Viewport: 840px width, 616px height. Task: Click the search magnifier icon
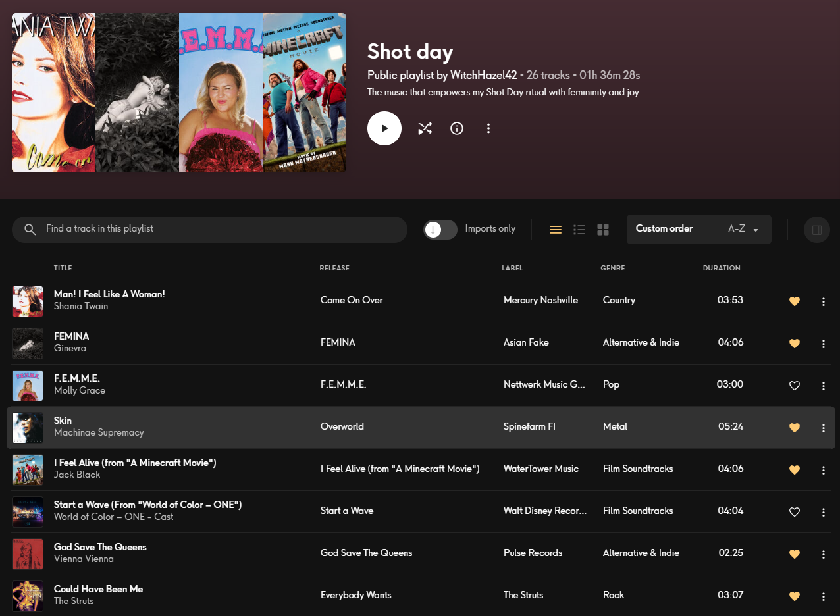click(x=30, y=229)
